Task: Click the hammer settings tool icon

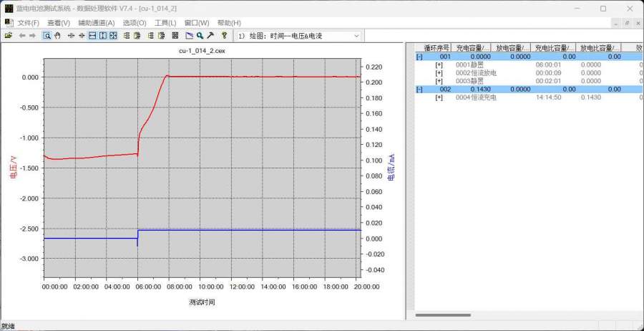Action: [210, 35]
